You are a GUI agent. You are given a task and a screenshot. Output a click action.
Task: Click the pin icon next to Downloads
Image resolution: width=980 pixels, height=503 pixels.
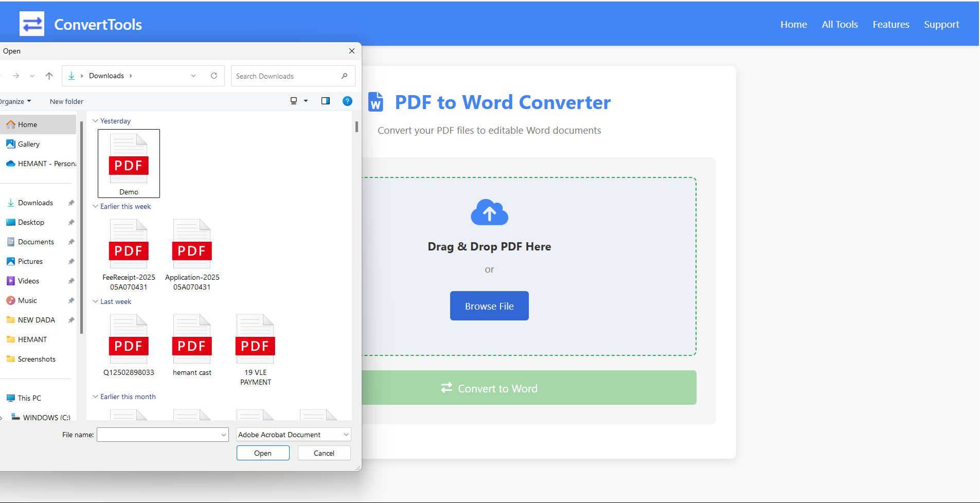point(71,203)
